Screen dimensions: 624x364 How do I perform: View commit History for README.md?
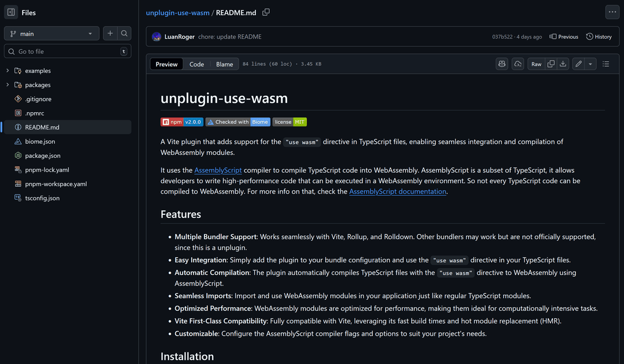coord(599,36)
